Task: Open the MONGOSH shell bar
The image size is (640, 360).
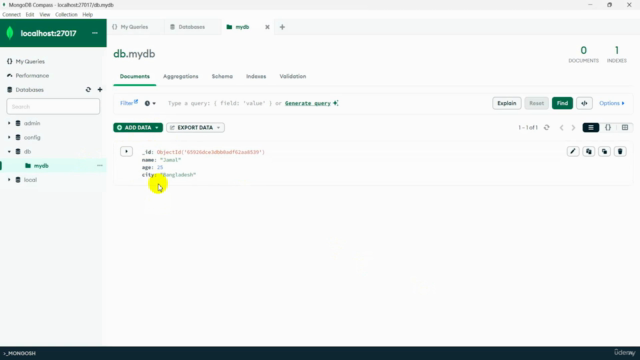Action: pyautogui.click(x=20, y=353)
